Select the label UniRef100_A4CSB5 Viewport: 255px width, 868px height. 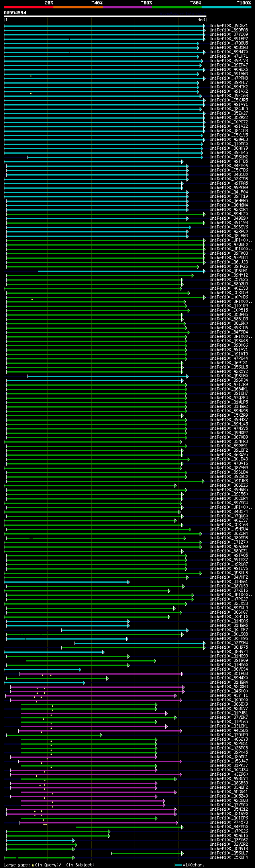tap(229, 731)
